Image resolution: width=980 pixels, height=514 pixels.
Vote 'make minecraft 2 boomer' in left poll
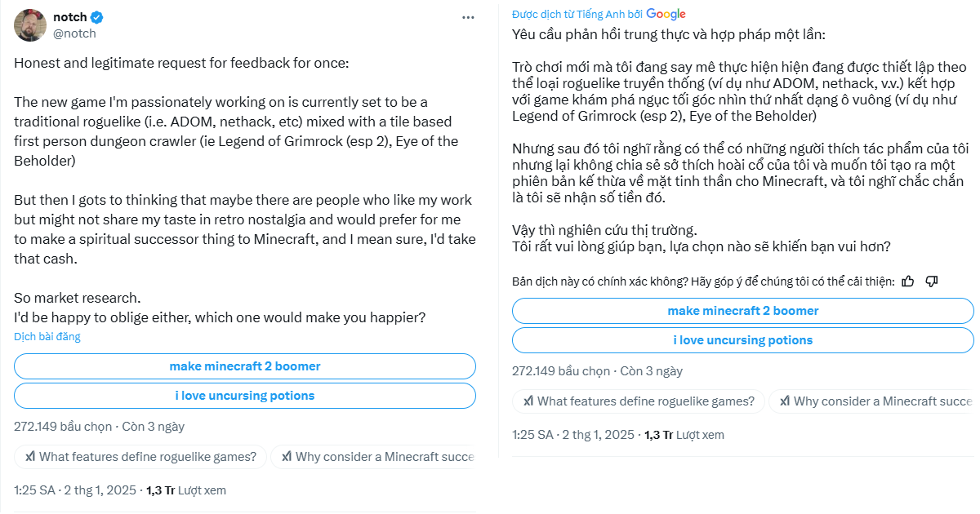245,366
